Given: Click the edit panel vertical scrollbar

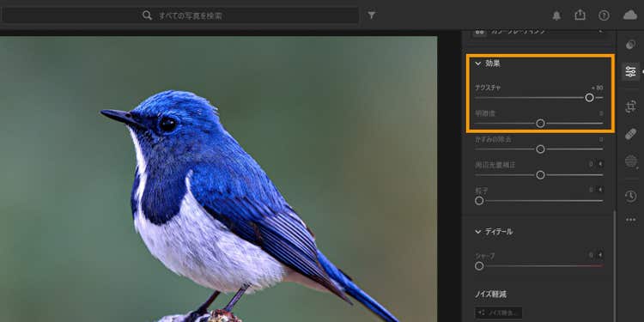Looking at the screenshot, I should click(615, 266).
